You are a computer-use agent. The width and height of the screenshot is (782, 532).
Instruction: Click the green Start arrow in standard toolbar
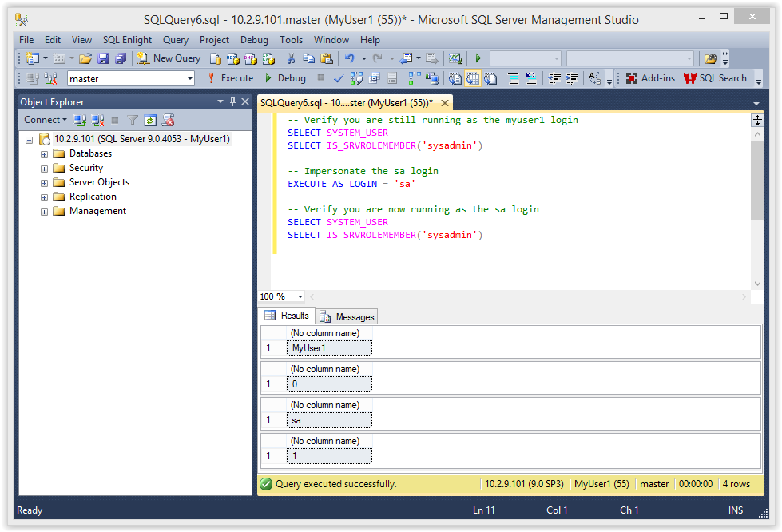tap(478, 58)
